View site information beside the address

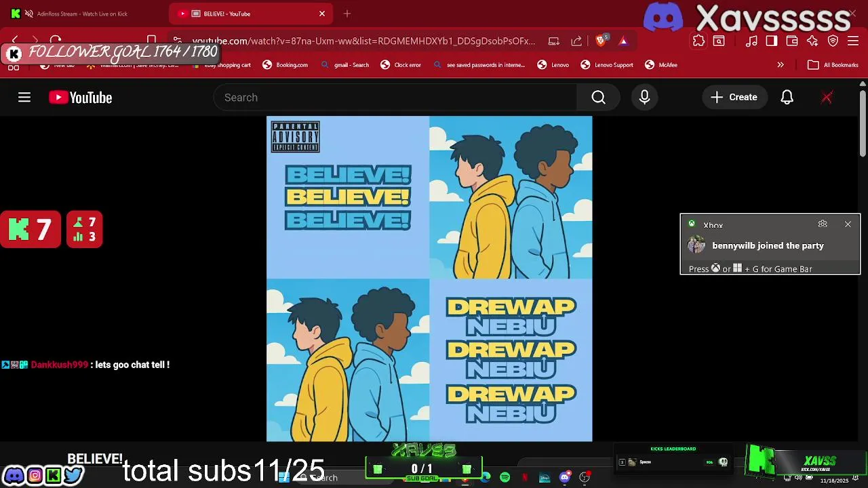click(x=177, y=41)
